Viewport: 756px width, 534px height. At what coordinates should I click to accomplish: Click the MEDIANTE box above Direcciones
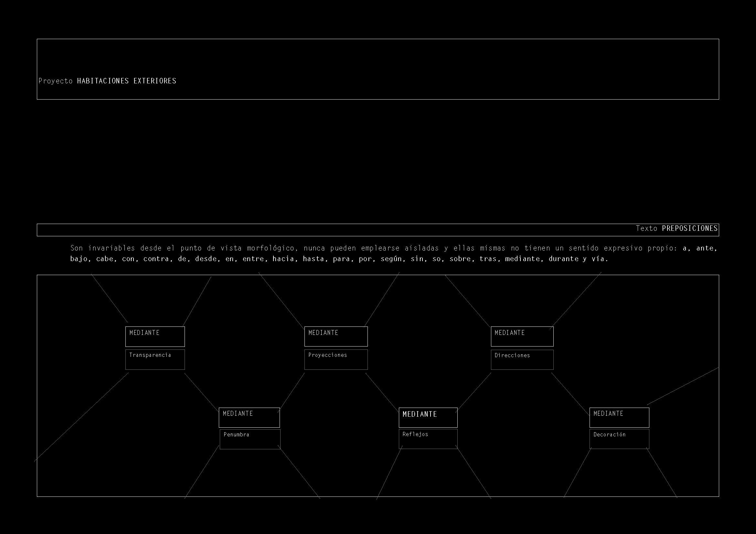pyautogui.click(x=522, y=336)
